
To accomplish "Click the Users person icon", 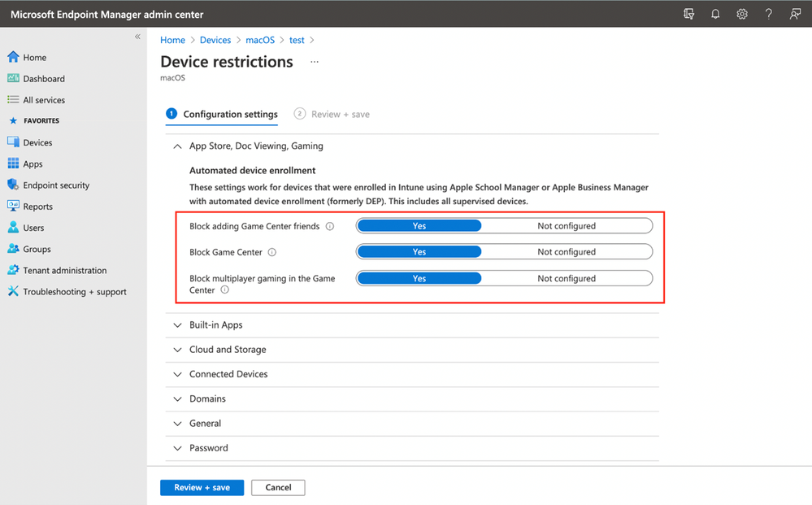I will point(13,228).
